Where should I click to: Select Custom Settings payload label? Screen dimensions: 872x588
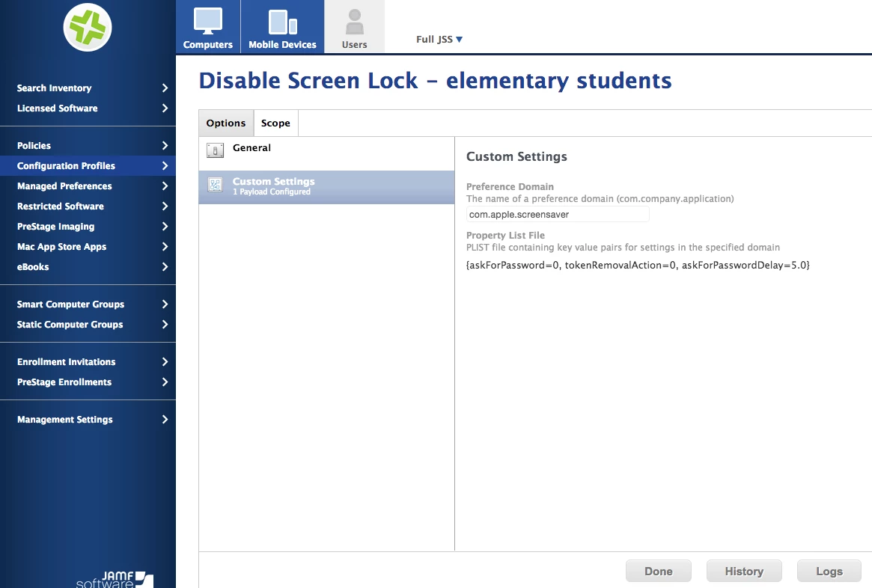[x=274, y=181]
